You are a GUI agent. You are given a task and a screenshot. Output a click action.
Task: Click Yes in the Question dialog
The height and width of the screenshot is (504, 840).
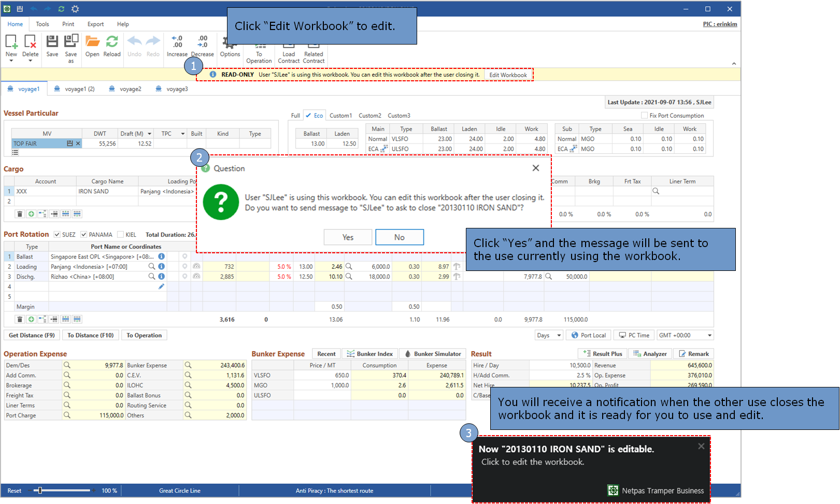tap(348, 237)
